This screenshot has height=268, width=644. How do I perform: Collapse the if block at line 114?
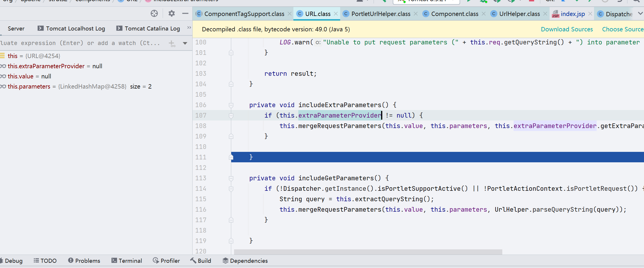[x=231, y=189]
